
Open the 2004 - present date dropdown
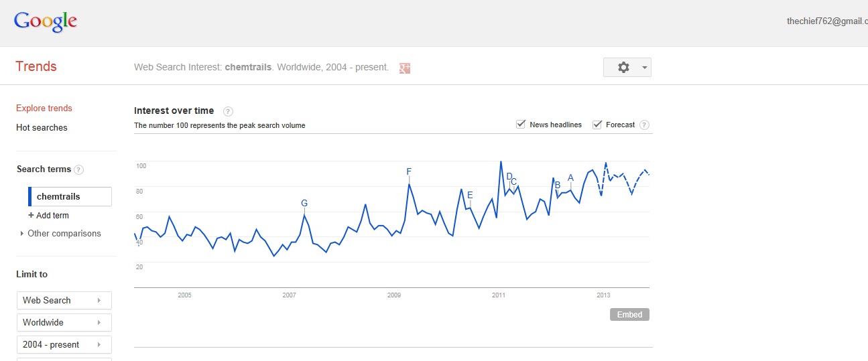pyautogui.click(x=64, y=344)
